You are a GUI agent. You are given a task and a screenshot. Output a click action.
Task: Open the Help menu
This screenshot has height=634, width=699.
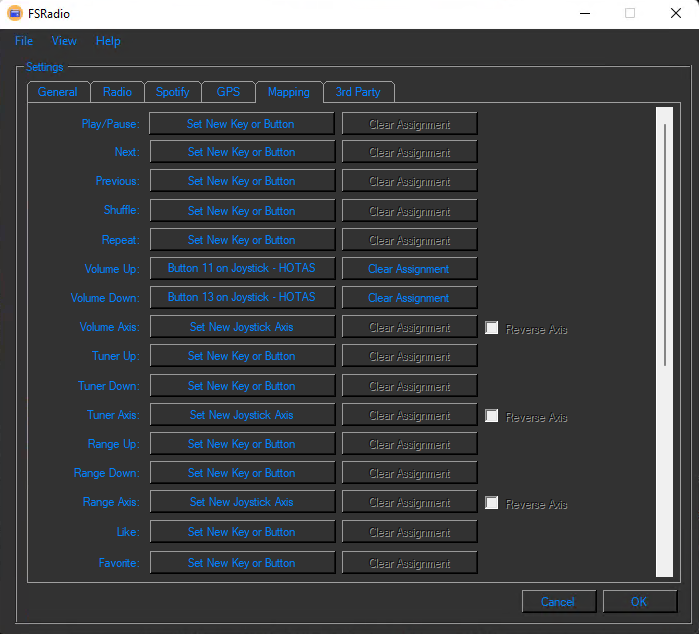coord(108,41)
